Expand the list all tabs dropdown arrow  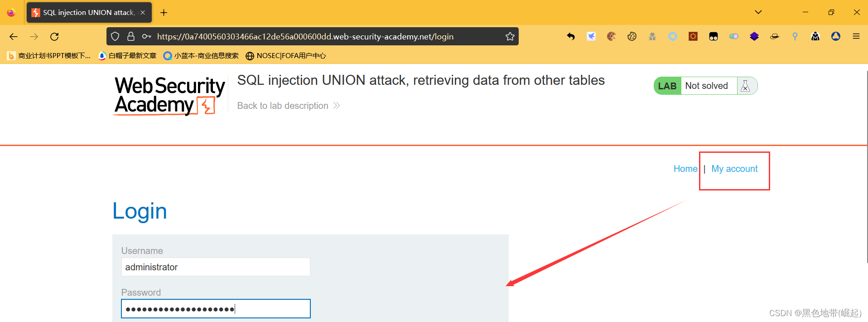(x=758, y=12)
